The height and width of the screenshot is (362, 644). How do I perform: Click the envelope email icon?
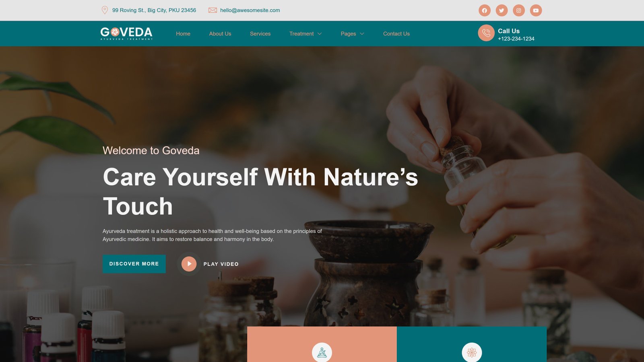[213, 10]
